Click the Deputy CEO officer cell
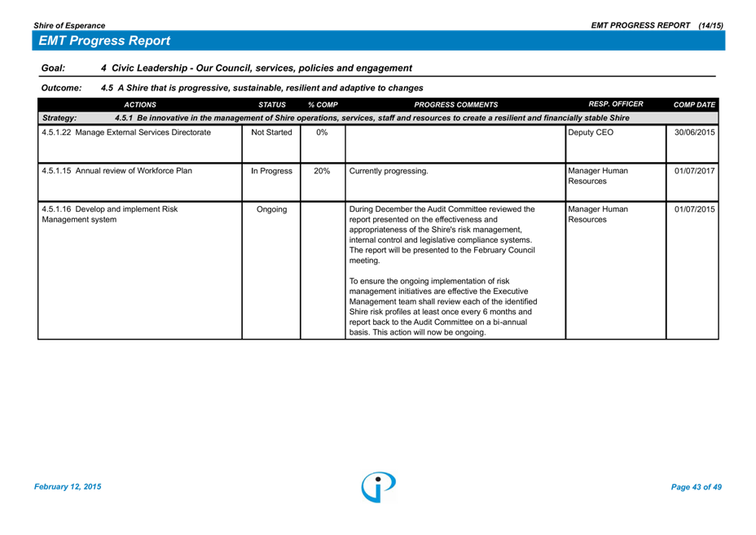 [591, 132]
